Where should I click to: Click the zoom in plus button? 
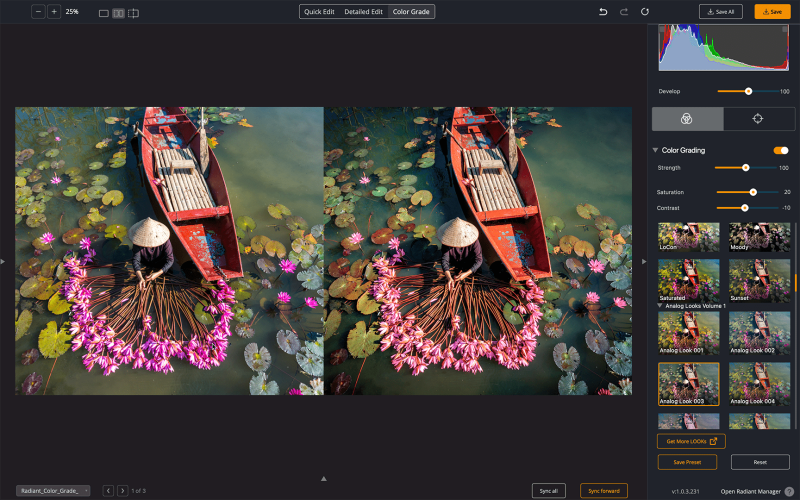click(x=54, y=11)
